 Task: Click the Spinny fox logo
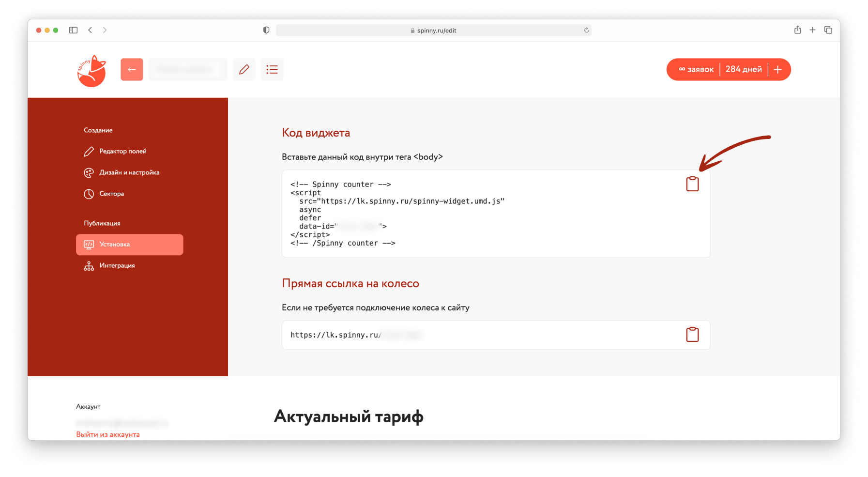(x=91, y=71)
